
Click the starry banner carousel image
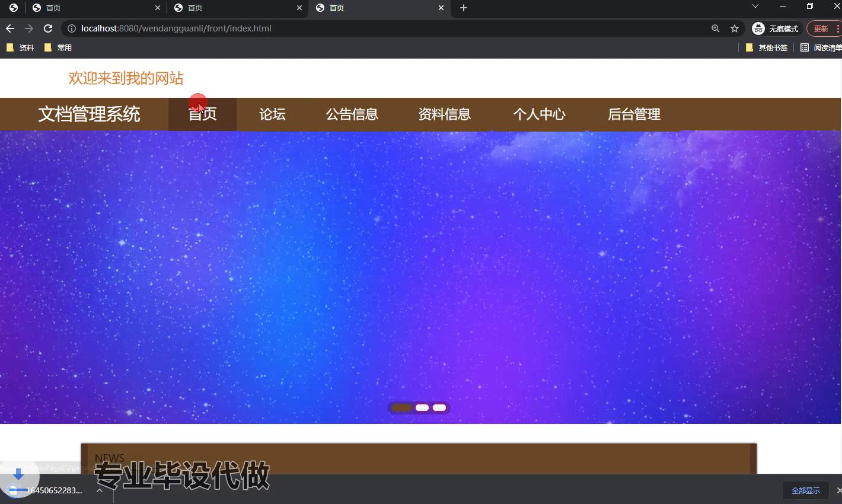pos(420,267)
